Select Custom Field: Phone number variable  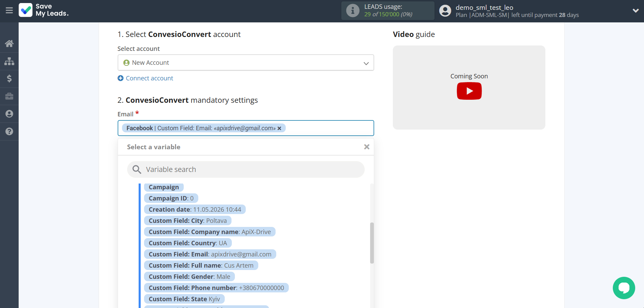(216, 288)
